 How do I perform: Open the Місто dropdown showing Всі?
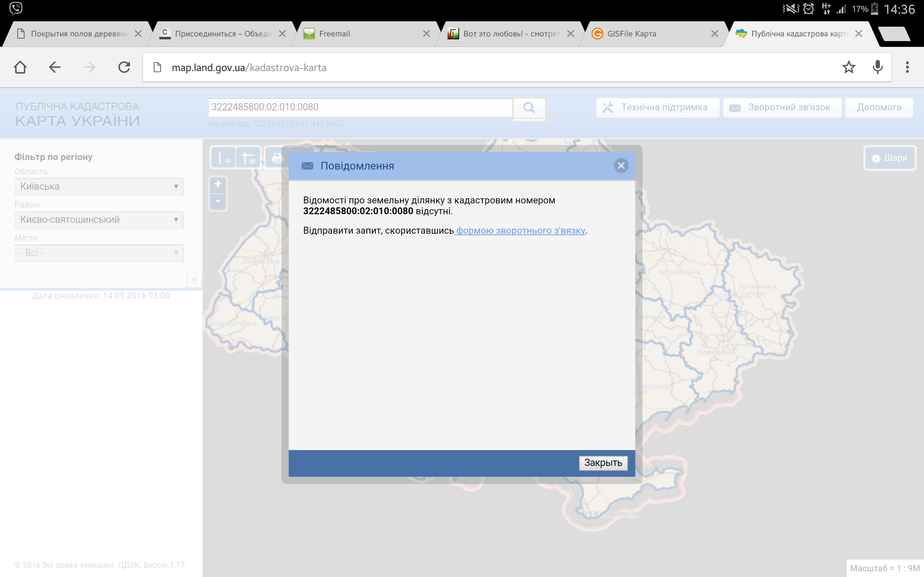99,253
